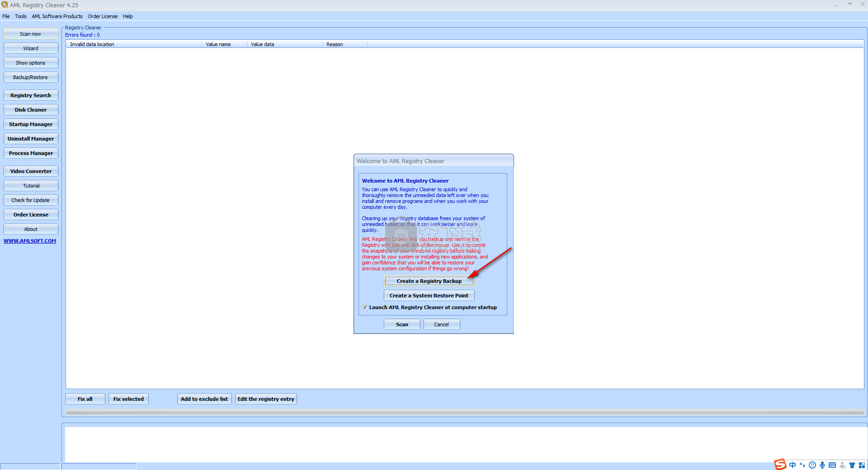Click Show options button
This screenshot has width=868, height=470.
(x=31, y=63)
